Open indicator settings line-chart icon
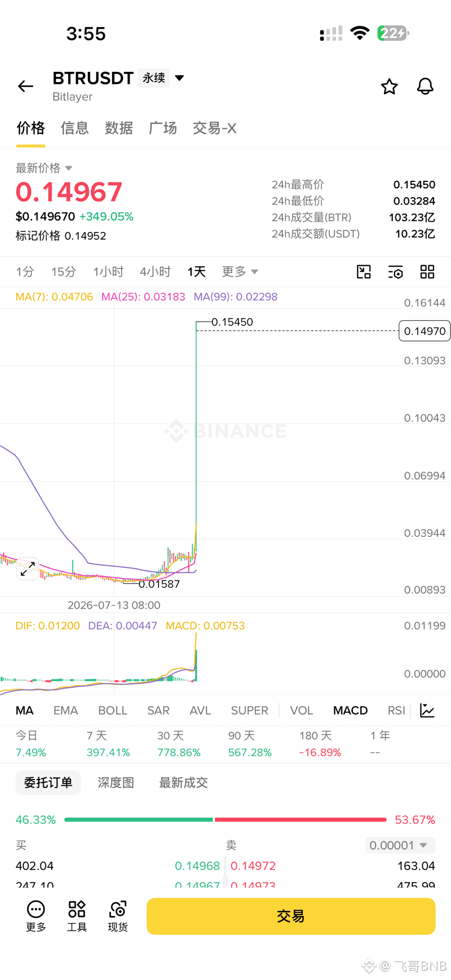Screen dimensions: 451x980 pyautogui.click(x=427, y=710)
